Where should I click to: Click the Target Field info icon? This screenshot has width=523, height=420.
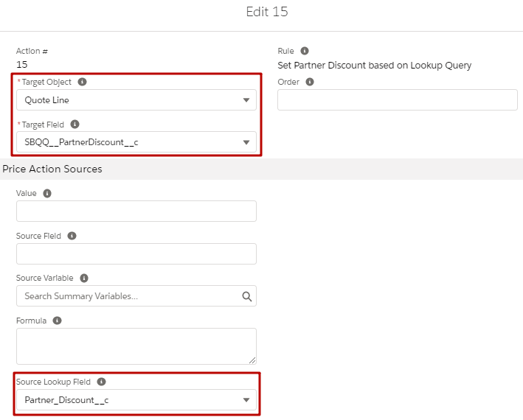75,125
